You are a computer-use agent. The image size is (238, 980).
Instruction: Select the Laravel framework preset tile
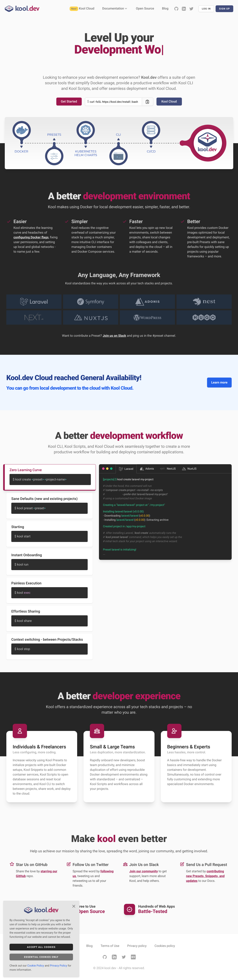click(34, 302)
